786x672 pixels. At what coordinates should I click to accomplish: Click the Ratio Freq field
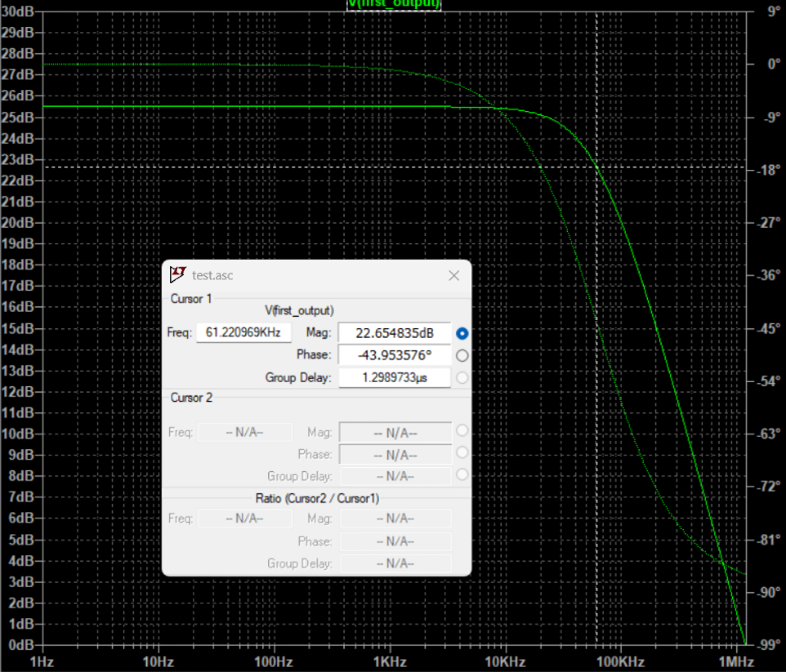pos(245,518)
